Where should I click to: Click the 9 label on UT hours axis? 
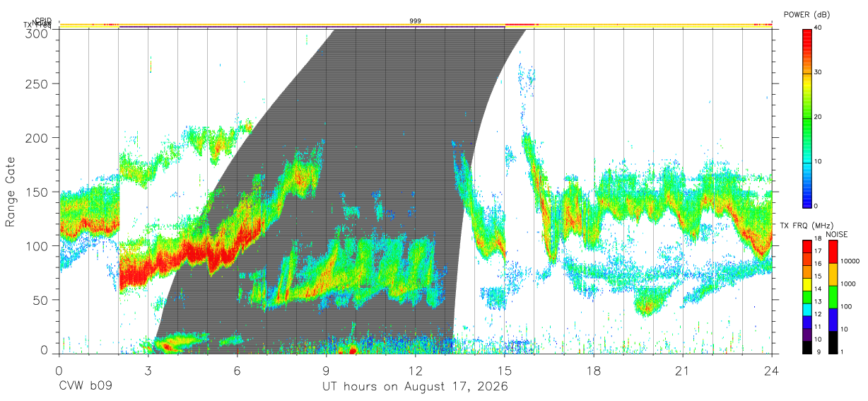(326, 370)
